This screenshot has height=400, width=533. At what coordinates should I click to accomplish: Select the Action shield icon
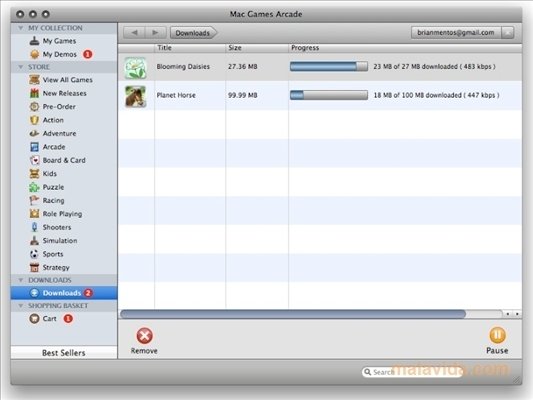pos(34,120)
